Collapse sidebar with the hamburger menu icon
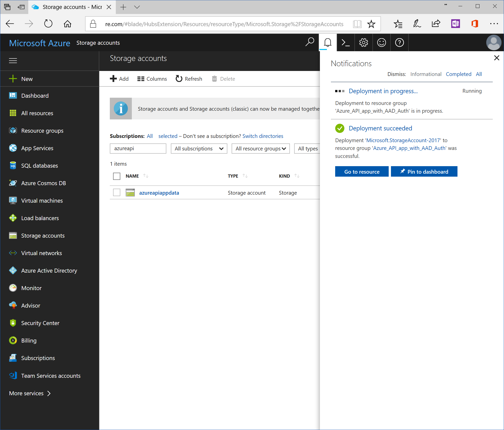The height and width of the screenshot is (430, 504). pyautogui.click(x=13, y=61)
